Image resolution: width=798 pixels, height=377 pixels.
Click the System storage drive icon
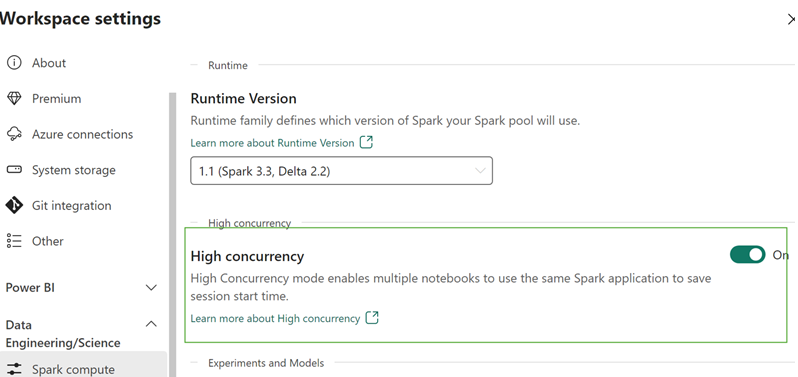click(14, 170)
